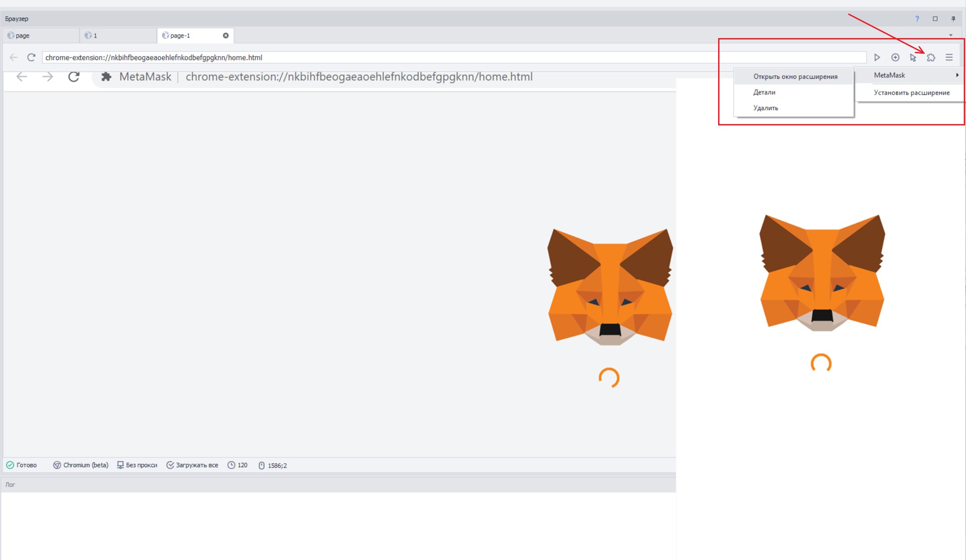
Task: Close the 'page-1' tab
Action: point(226,35)
